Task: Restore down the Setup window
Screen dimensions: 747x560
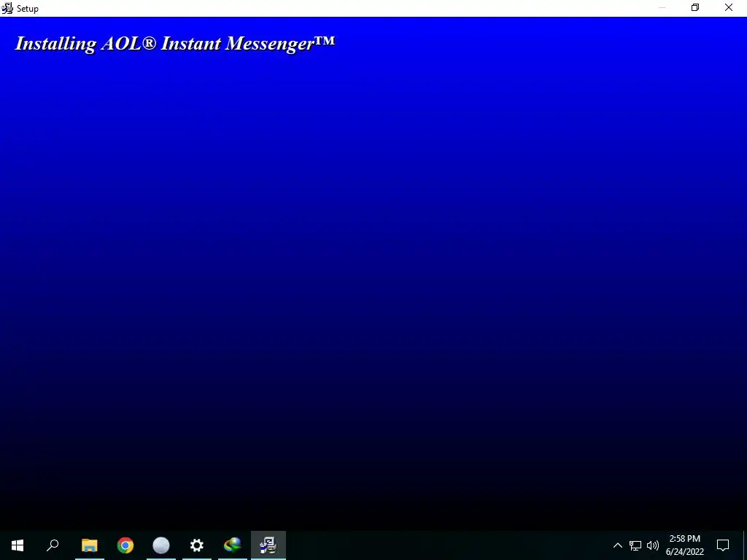Action: (695, 7)
